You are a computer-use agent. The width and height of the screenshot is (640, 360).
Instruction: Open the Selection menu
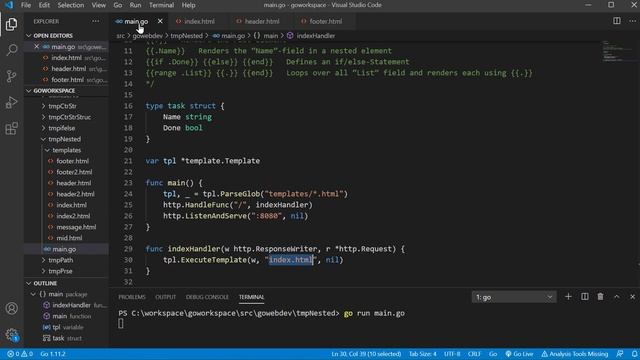(x=71, y=5)
